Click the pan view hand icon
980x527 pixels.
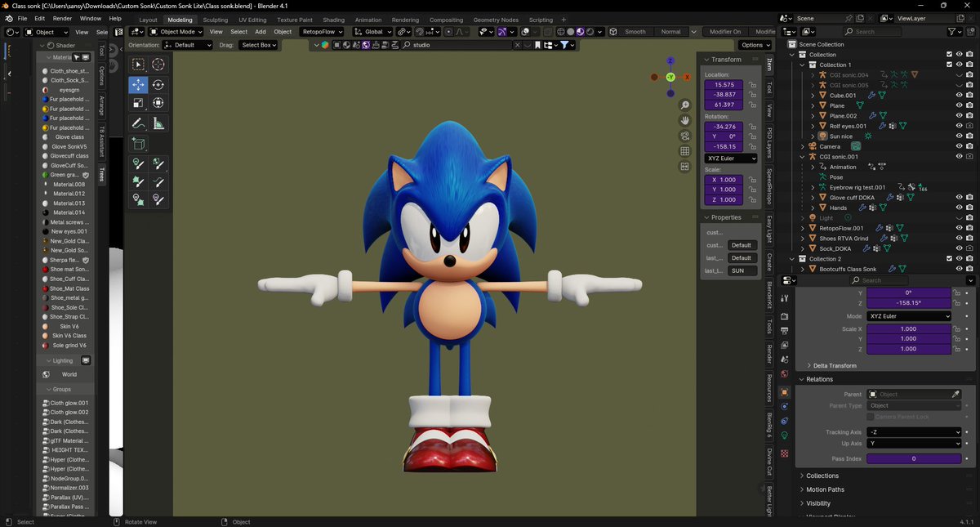tap(685, 121)
